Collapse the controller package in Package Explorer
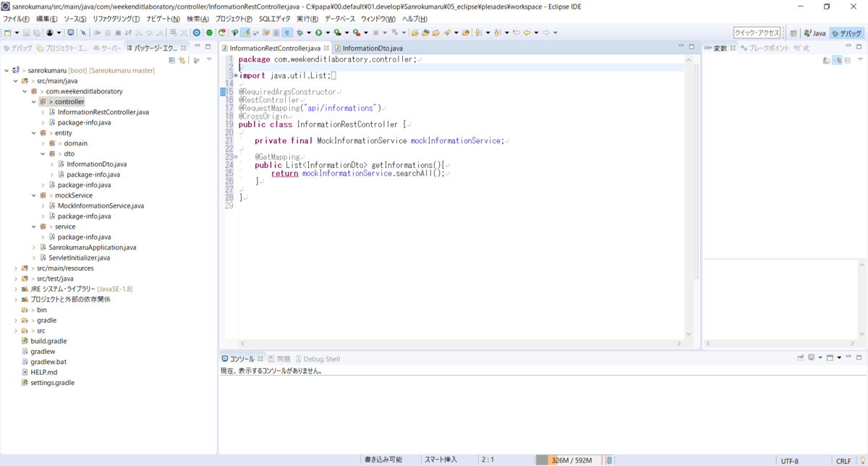 click(33, 101)
